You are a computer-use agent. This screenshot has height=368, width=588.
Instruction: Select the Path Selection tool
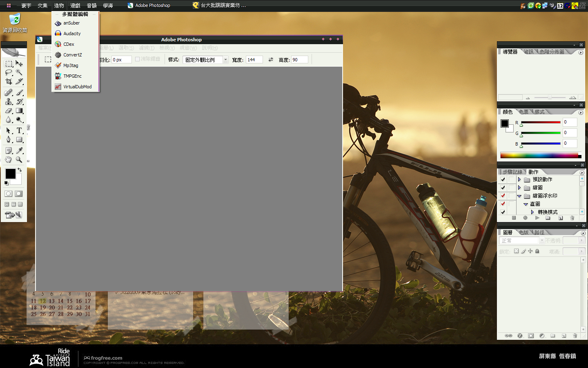(x=9, y=130)
